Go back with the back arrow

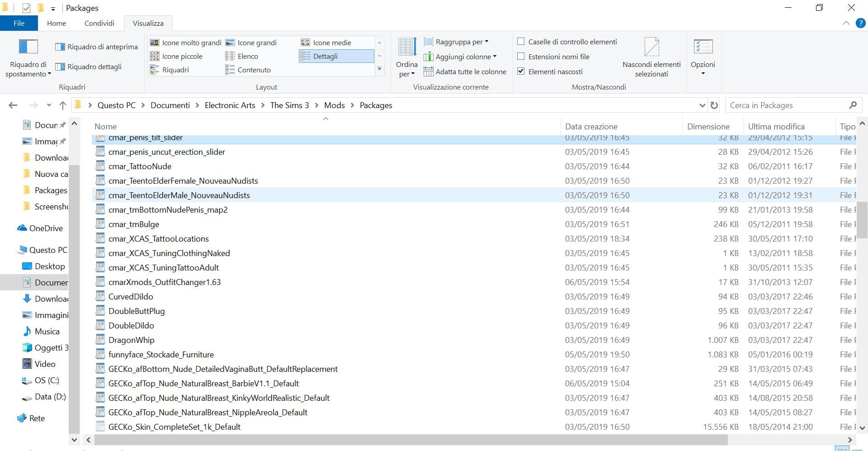pos(13,105)
